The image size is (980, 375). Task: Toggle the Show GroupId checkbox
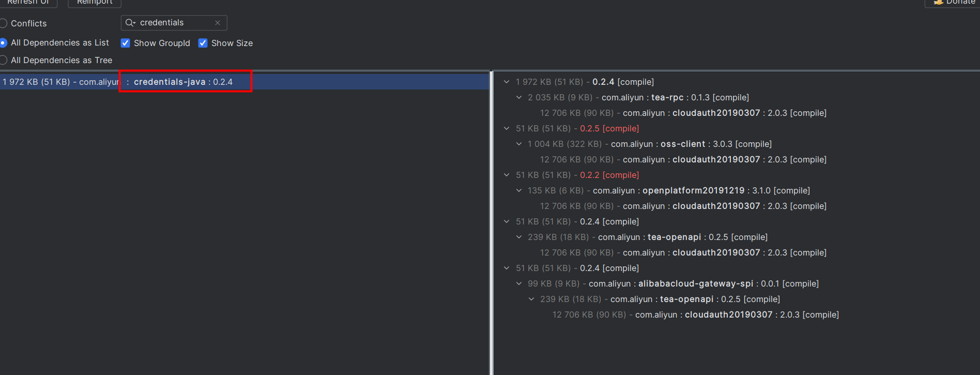click(x=125, y=43)
